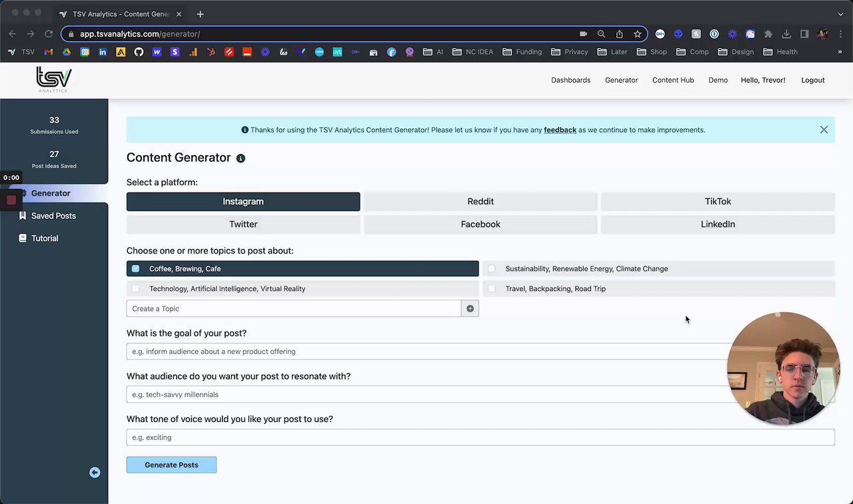Share this page via the share icon

pos(619,34)
